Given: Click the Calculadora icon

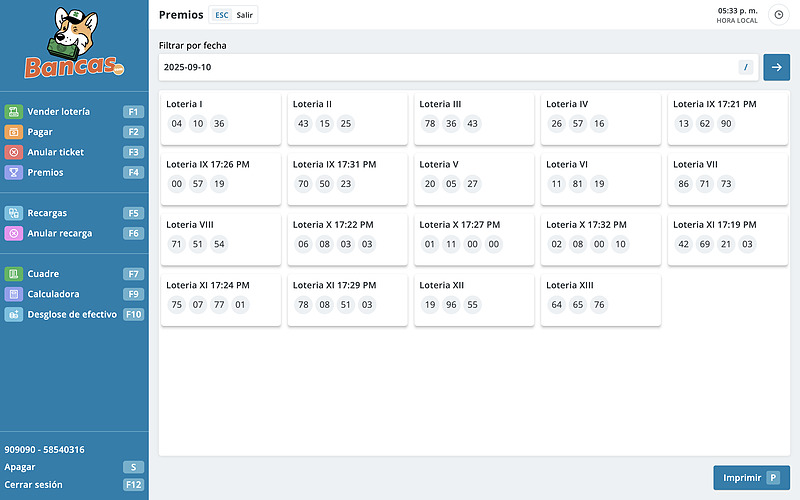Looking at the screenshot, I should click(x=14, y=294).
